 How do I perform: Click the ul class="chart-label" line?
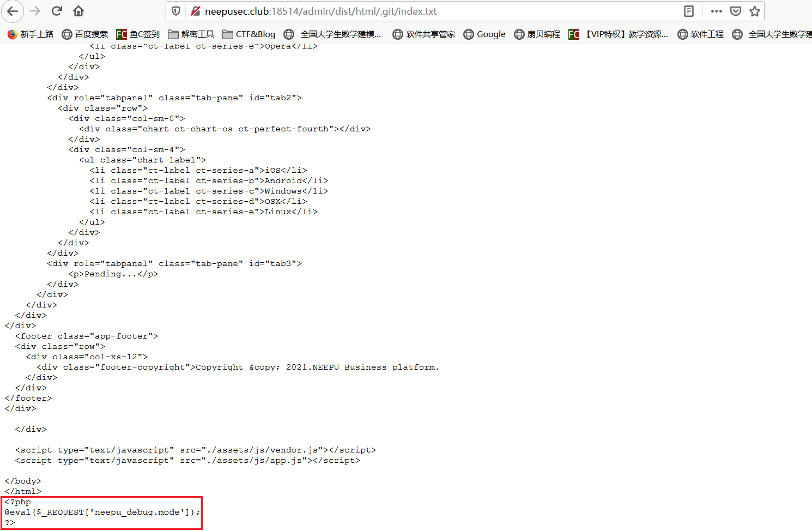(x=143, y=160)
